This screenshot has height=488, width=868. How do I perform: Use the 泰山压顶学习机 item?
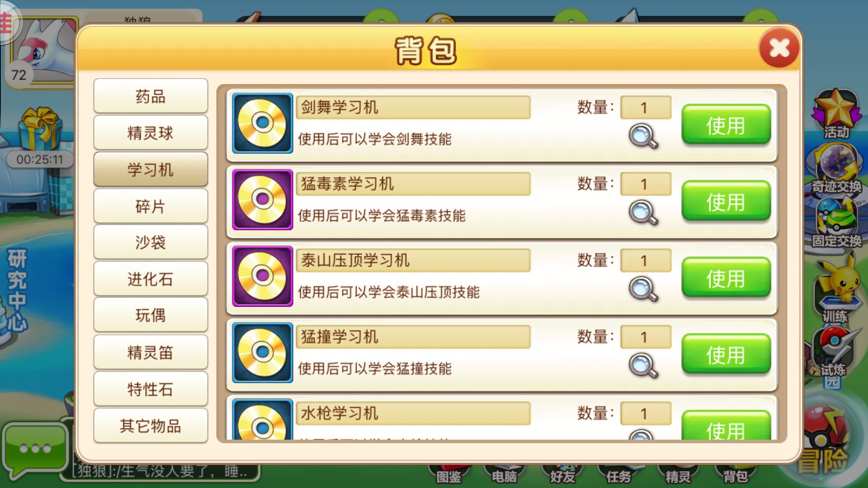click(x=726, y=278)
